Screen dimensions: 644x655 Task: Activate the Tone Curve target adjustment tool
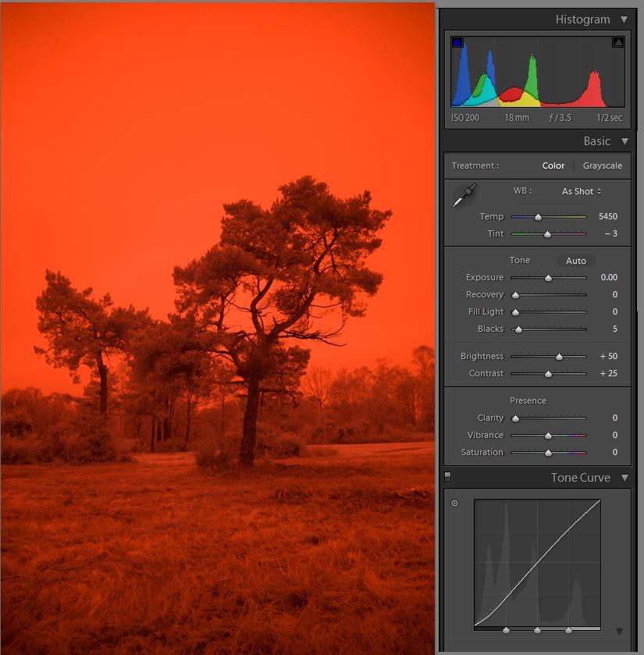pyautogui.click(x=454, y=504)
